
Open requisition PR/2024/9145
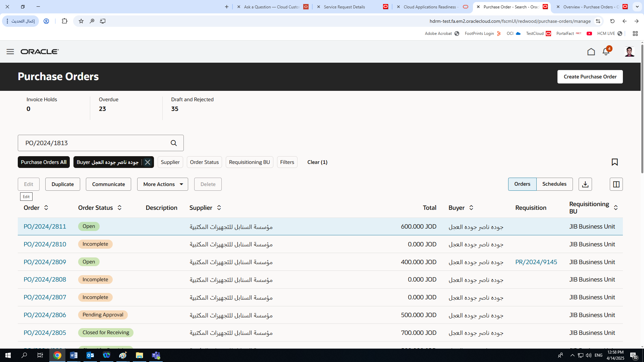pyautogui.click(x=536, y=262)
